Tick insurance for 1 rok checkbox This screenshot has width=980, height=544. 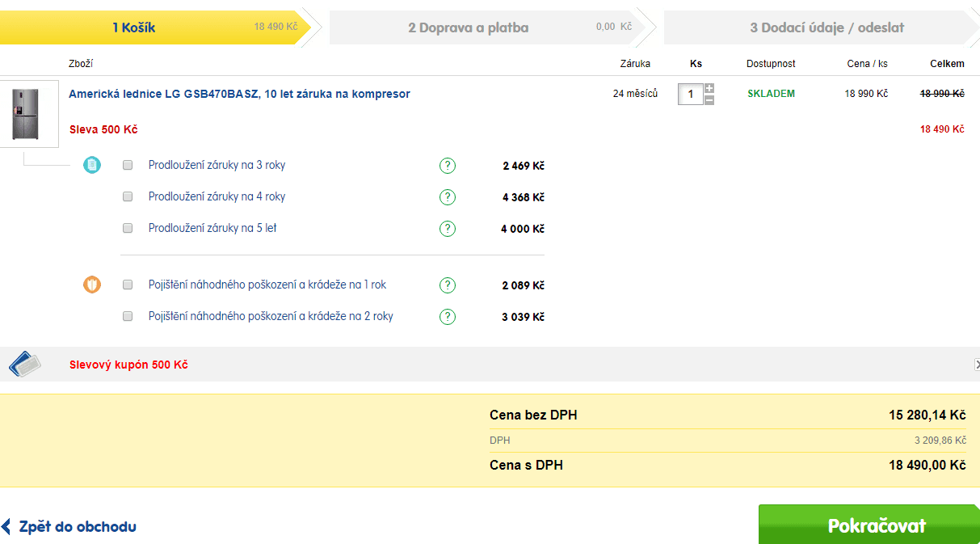128,285
